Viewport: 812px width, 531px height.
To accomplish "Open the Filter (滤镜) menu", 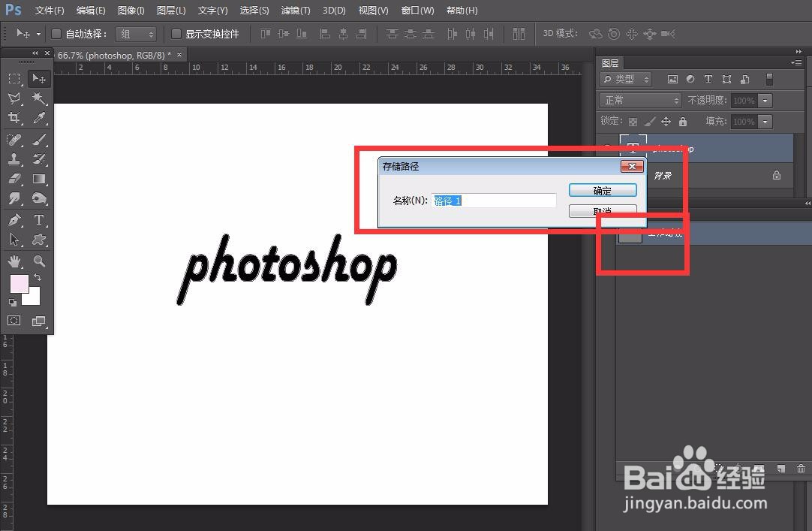I will click(x=296, y=11).
